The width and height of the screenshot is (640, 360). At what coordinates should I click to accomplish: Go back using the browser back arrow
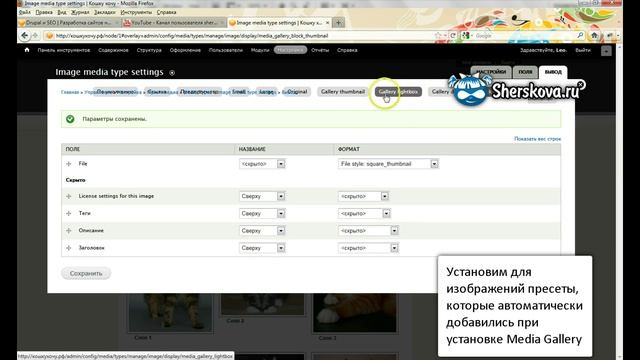(24, 36)
